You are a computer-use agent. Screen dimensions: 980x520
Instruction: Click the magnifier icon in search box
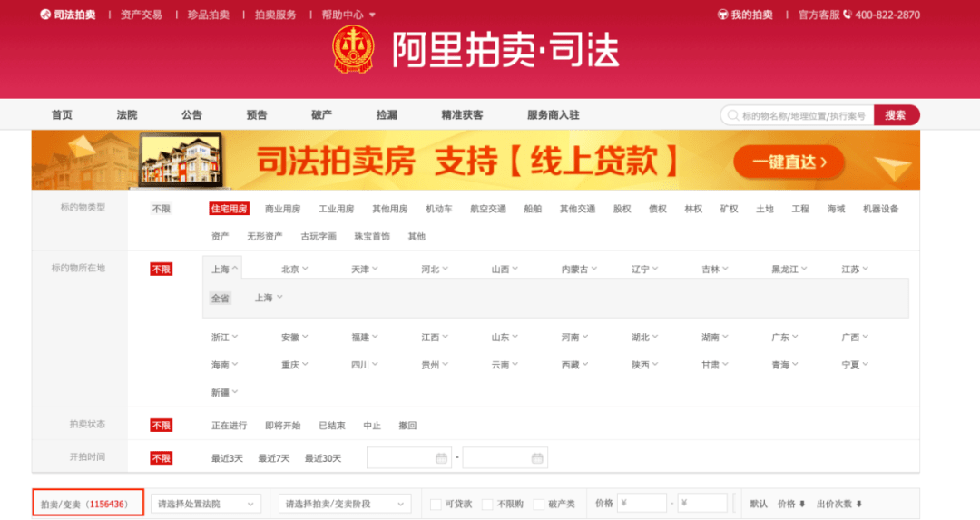point(732,115)
